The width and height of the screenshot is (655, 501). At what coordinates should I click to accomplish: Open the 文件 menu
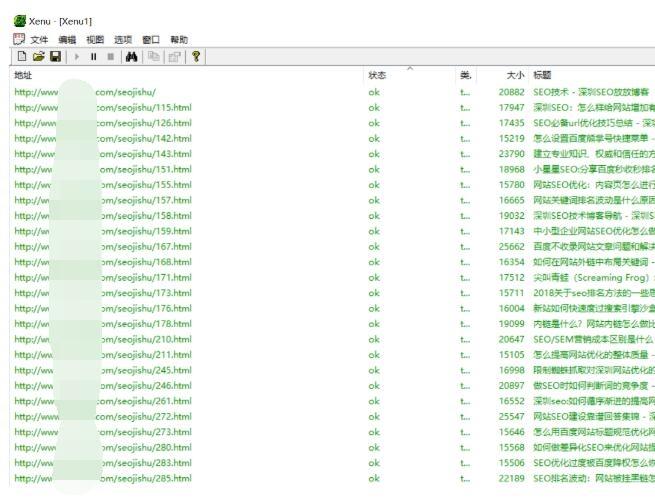[39, 40]
